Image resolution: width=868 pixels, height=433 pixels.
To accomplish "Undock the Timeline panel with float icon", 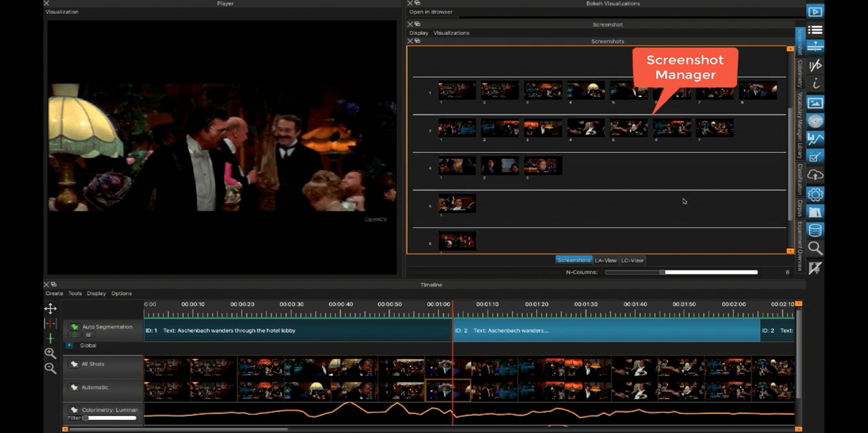I will coord(54,284).
